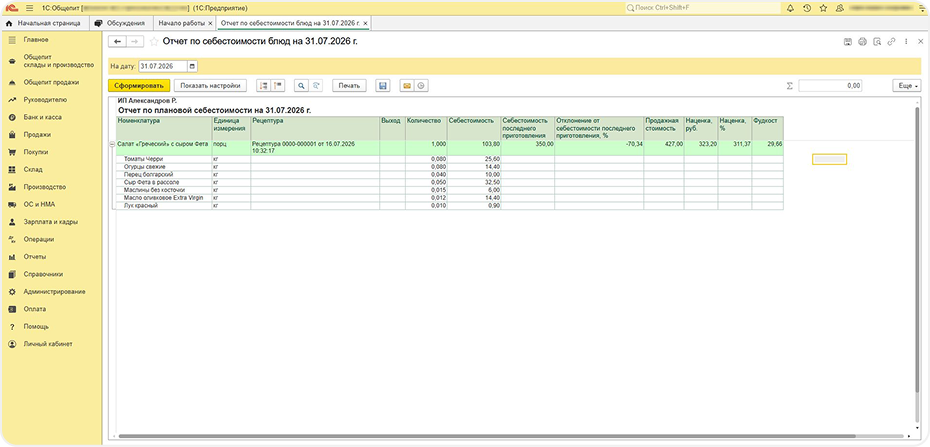The width and height of the screenshot is (930, 447).
Task: Go forward with the right arrow button
Action: coord(135,41)
